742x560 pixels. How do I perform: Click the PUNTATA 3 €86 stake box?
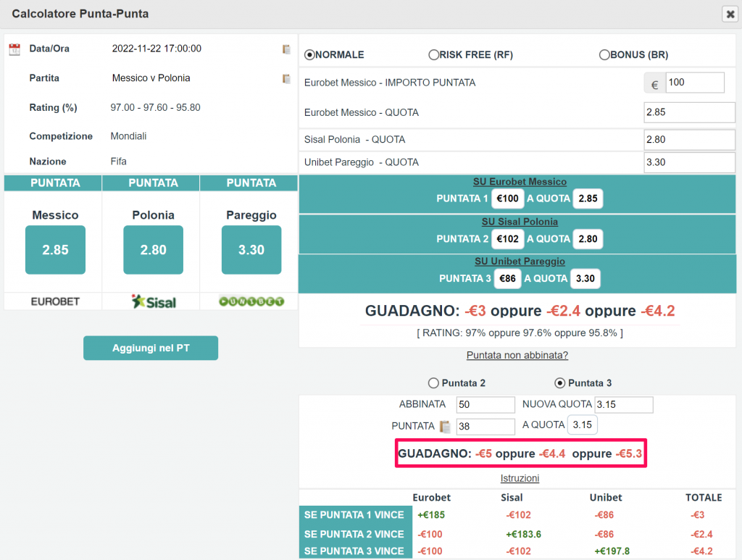click(x=507, y=279)
